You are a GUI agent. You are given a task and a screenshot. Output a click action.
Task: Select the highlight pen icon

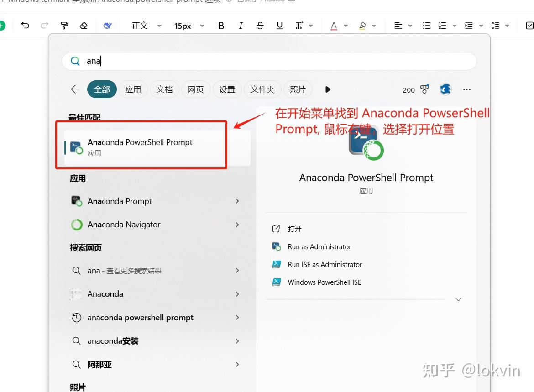(364, 26)
